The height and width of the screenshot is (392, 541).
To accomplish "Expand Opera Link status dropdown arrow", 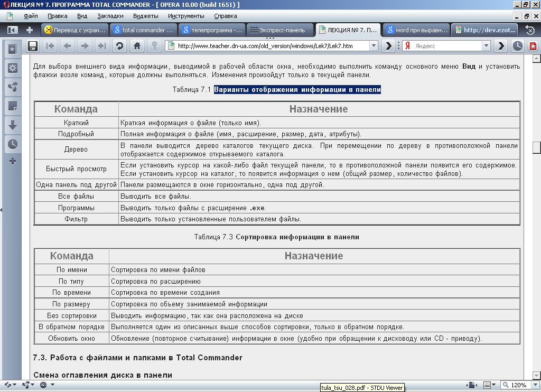I will 14,385.
